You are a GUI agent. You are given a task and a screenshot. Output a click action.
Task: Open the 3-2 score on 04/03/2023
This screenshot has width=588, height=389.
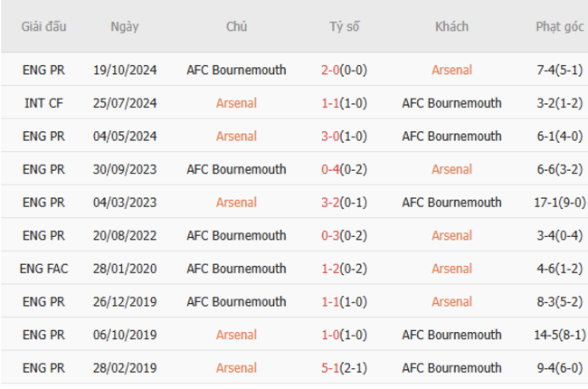[x=331, y=203]
